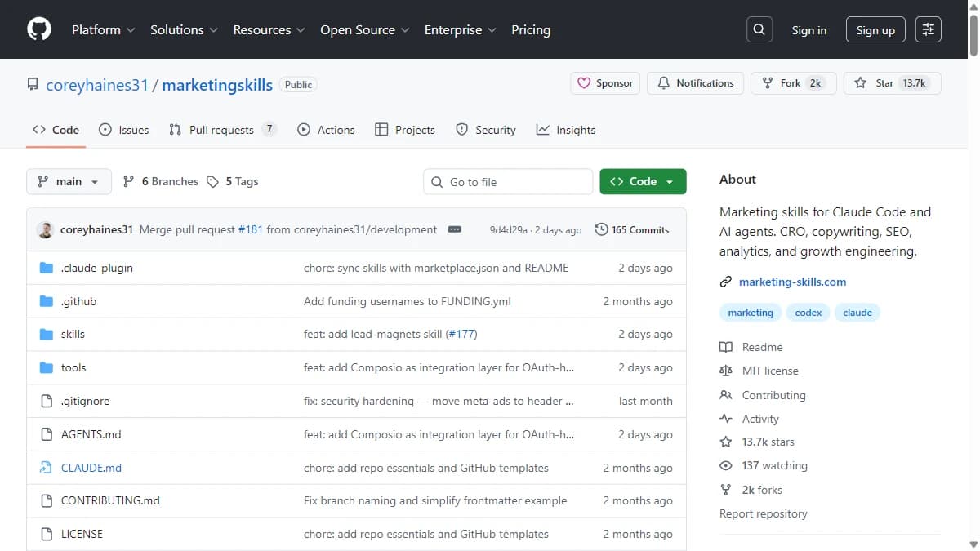Viewport: 980px width, 551px height.
Task: Click the Notifications bell button
Action: [x=696, y=83]
